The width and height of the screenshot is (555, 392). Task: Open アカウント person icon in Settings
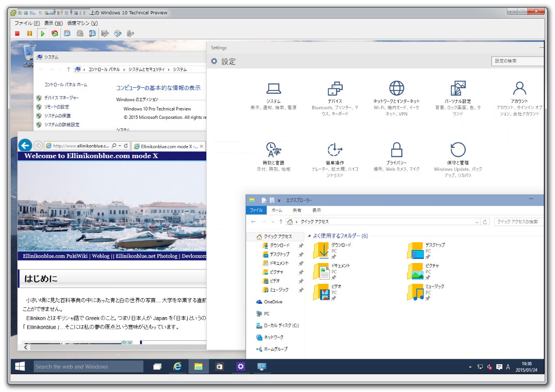pyautogui.click(x=519, y=88)
